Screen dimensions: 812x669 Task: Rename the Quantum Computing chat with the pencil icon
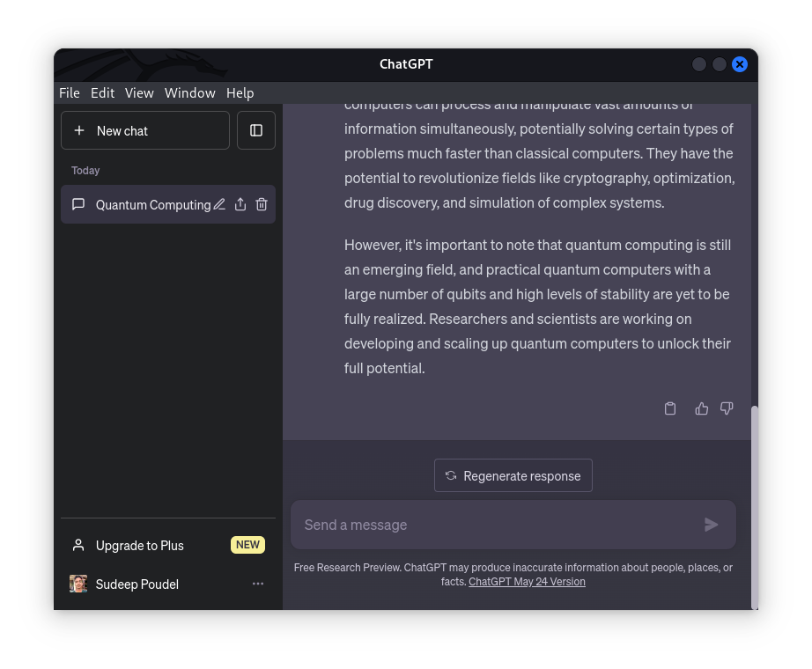218,204
